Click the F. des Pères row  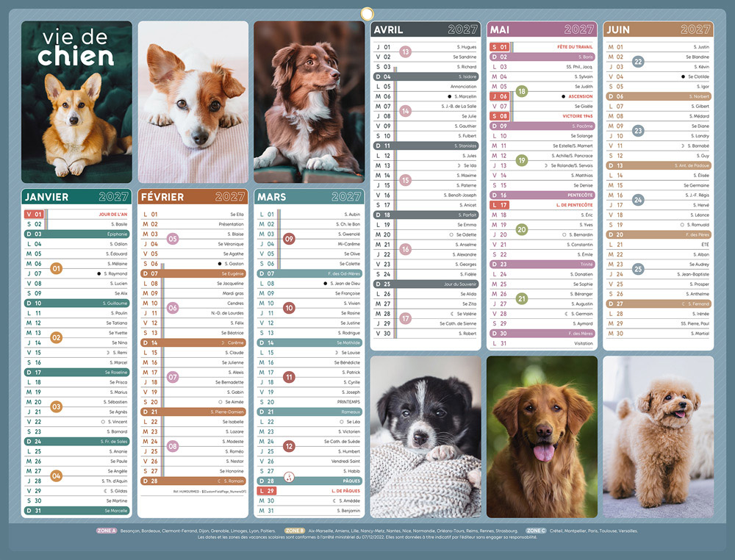658,234
